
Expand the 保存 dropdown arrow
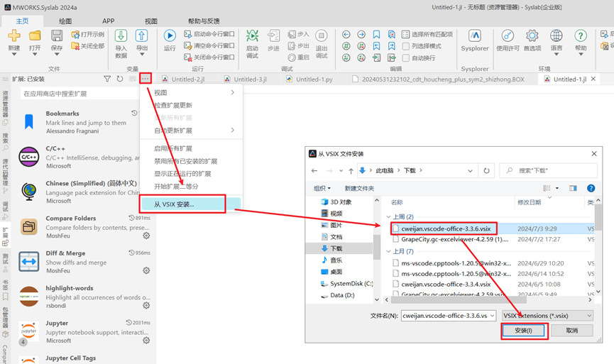pyautogui.click(x=57, y=55)
